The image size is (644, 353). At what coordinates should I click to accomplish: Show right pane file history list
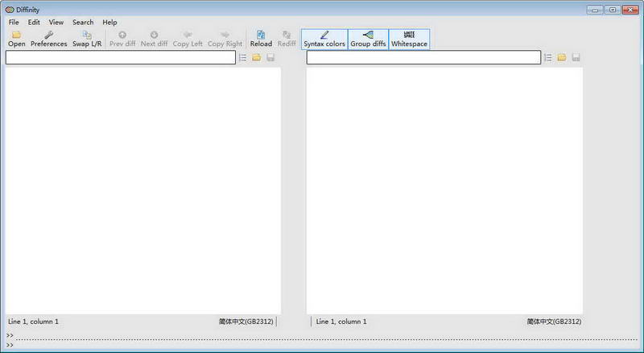coord(548,57)
